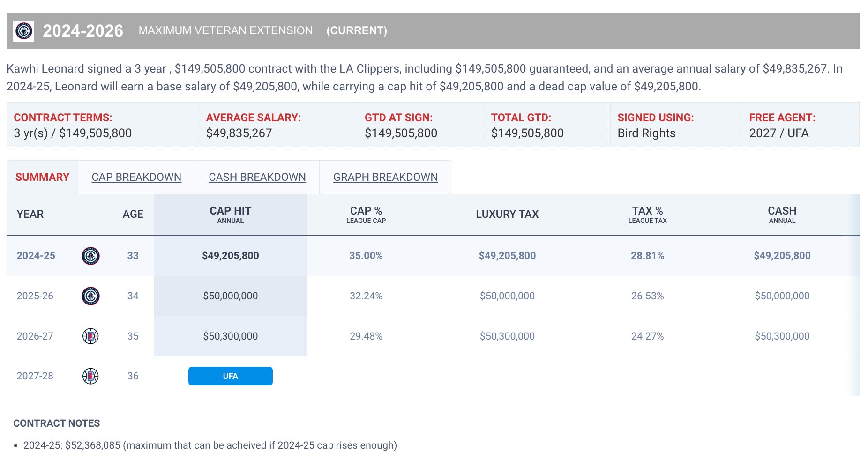This screenshot has width=868, height=459.
Task: Open the Graph Breakdown tab
Action: point(385,177)
